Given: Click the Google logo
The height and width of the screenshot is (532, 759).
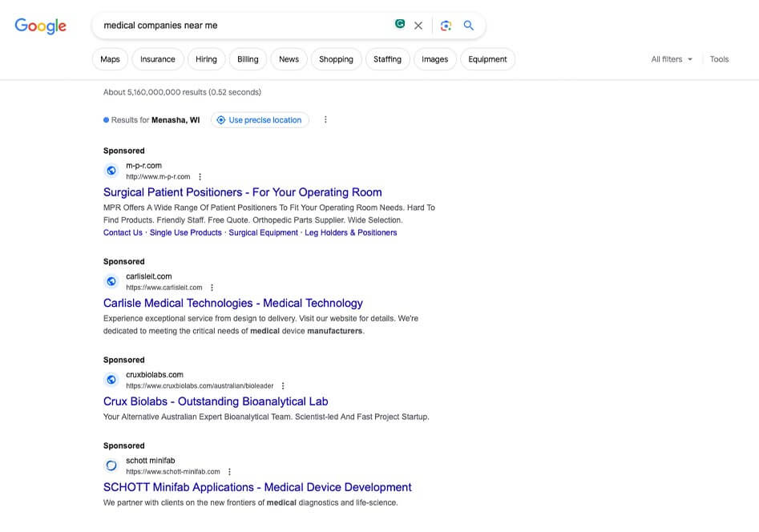Looking at the screenshot, I should click(40, 26).
